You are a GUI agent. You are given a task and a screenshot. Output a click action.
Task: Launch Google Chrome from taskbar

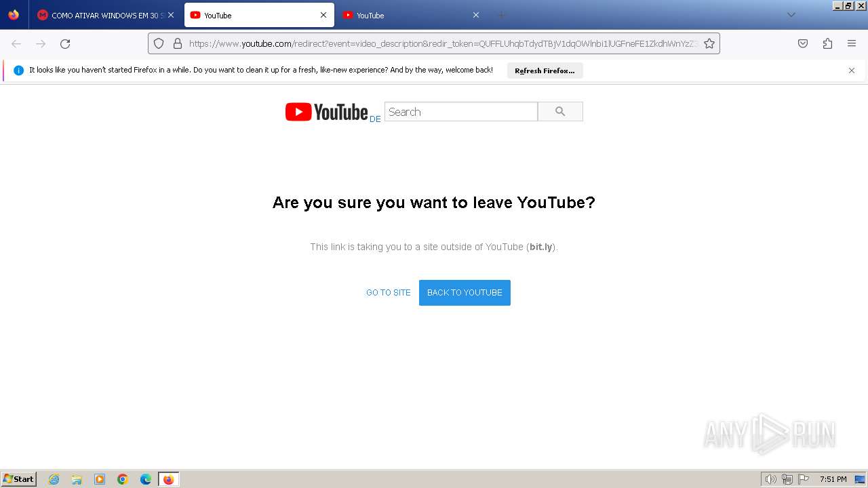(x=123, y=479)
